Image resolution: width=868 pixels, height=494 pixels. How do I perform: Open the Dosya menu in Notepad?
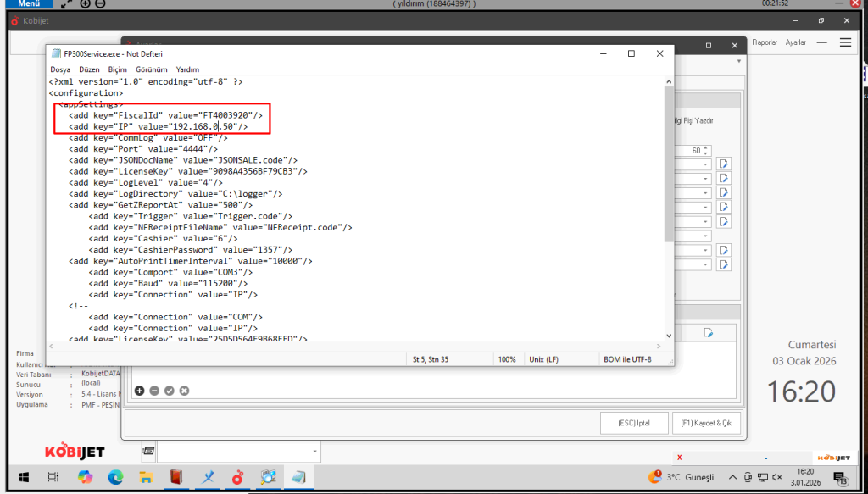60,69
